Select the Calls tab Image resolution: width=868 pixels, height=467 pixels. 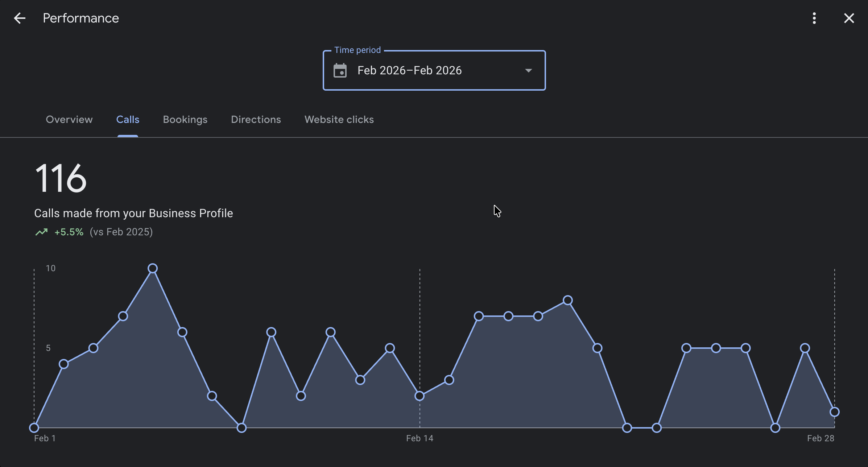[128, 120]
